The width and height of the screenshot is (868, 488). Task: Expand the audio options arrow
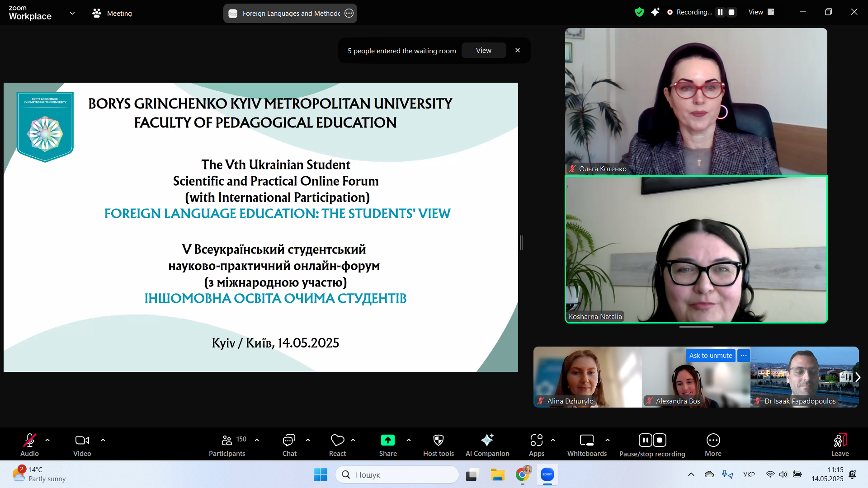click(47, 440)
